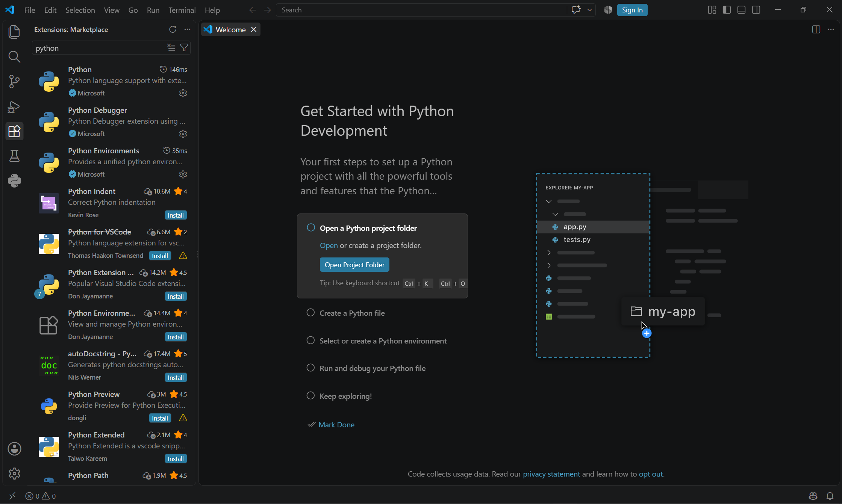Mark the Keep exploring step circle
The image size is (842, 504).
pos(310,395)
